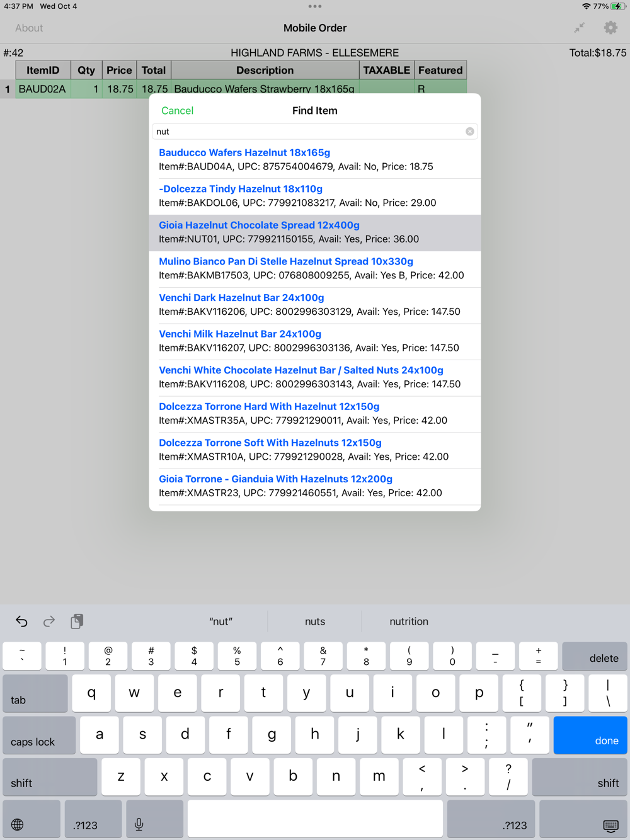
Task: Tap the BAUD02A item ID cell
Action: 43,89
